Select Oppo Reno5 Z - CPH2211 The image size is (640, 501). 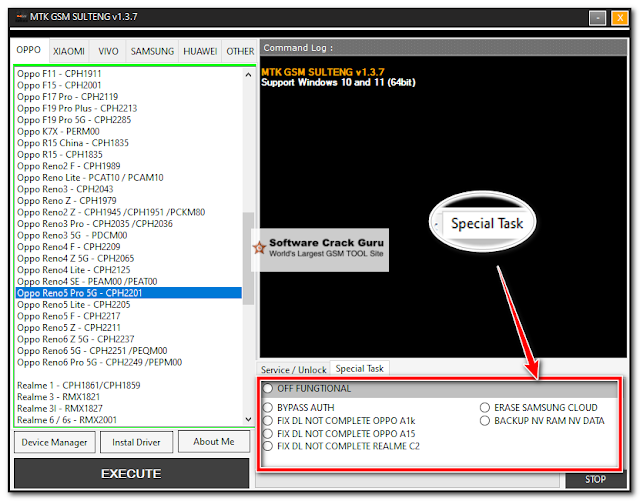click(x=129, y=327)
